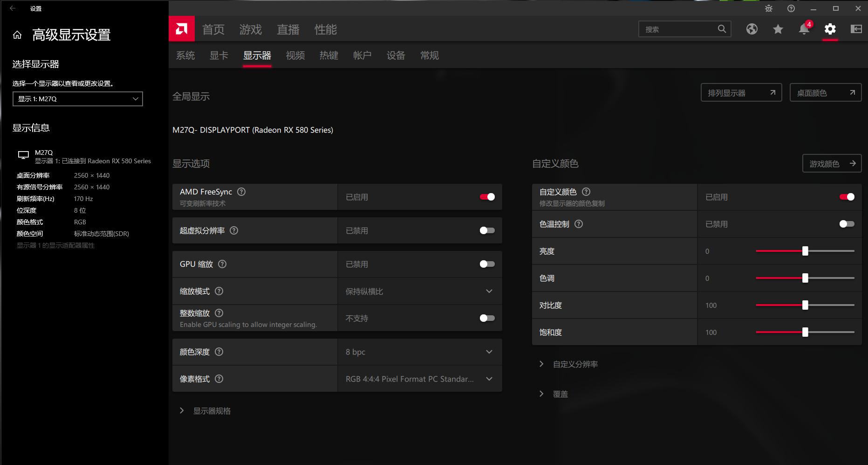
Task: Switch to 游戏 tab
Action: pyautogui.click(x=251, y=29)
